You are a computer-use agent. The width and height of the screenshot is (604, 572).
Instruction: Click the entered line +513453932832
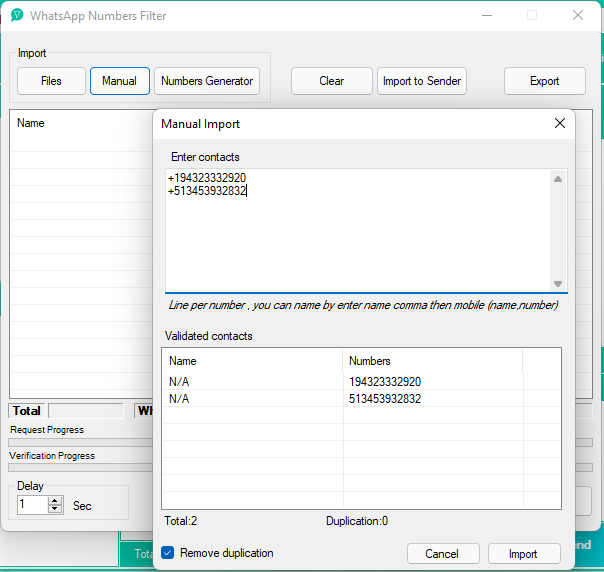pyautogui.click(x=207, y=191)
